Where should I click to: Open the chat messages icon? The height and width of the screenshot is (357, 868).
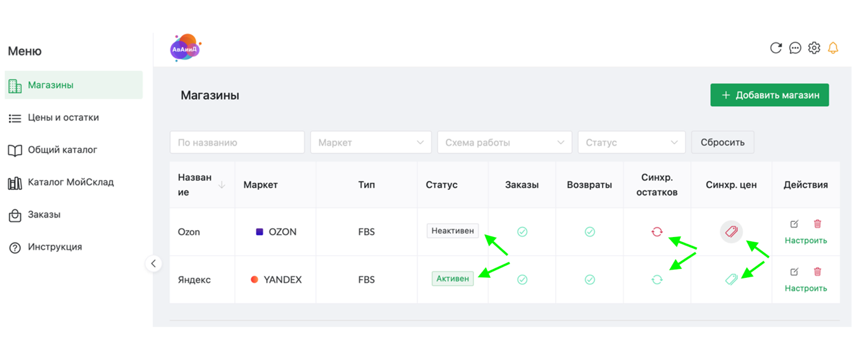795,48
